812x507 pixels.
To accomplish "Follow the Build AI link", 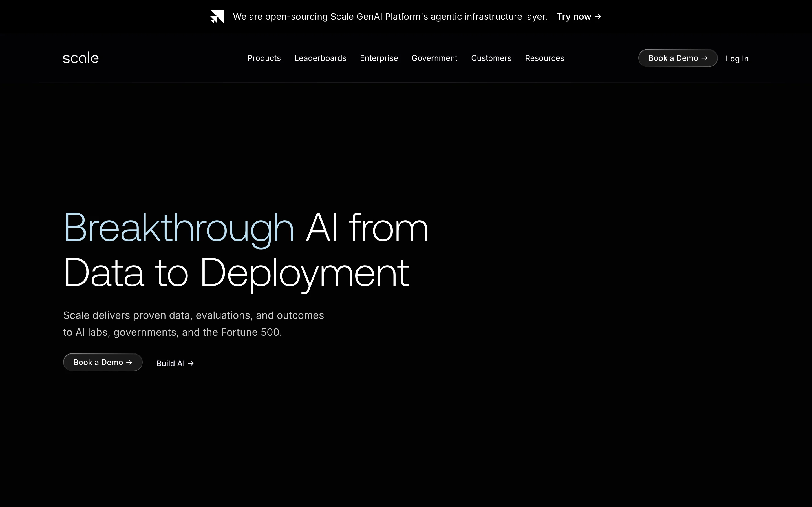I will pyautogui.click(x=171, y=363).
